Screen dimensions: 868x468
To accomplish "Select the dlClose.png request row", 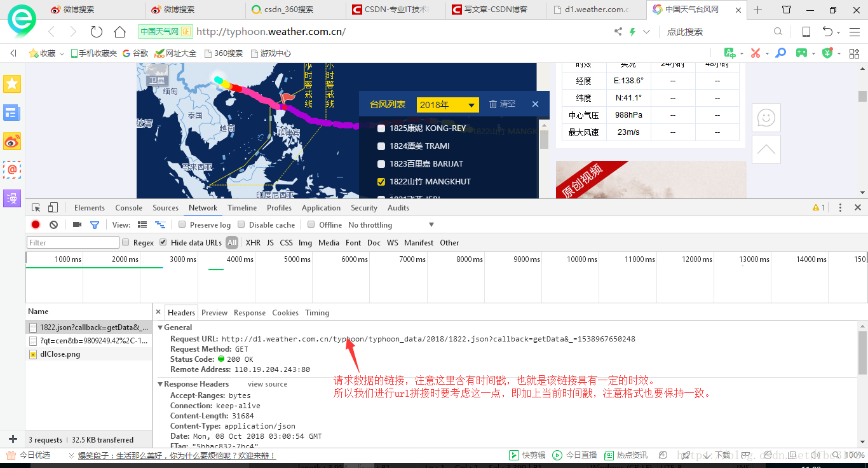I will [89, 354].
